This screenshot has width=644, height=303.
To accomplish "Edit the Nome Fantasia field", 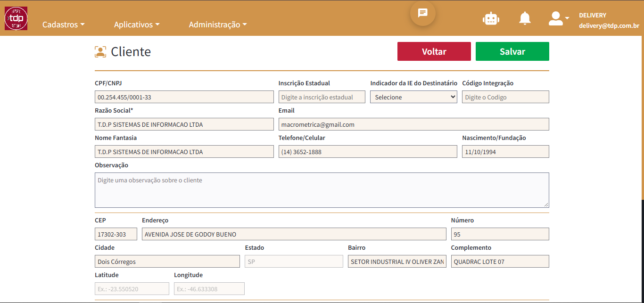I will coord(184,152).
